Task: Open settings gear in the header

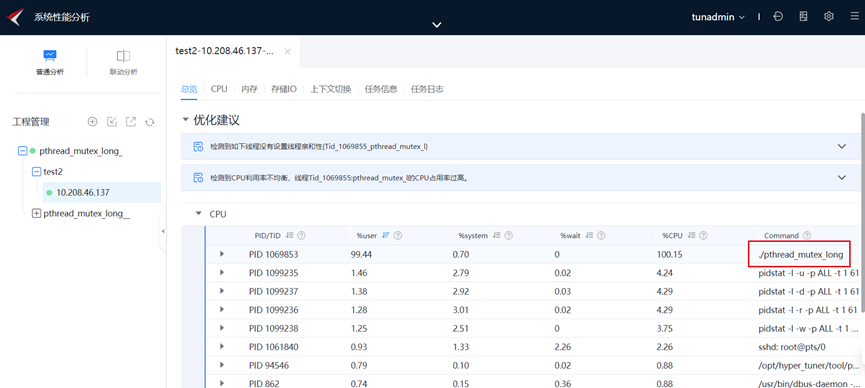Action: pyautogui.click(x=829, y=17)
